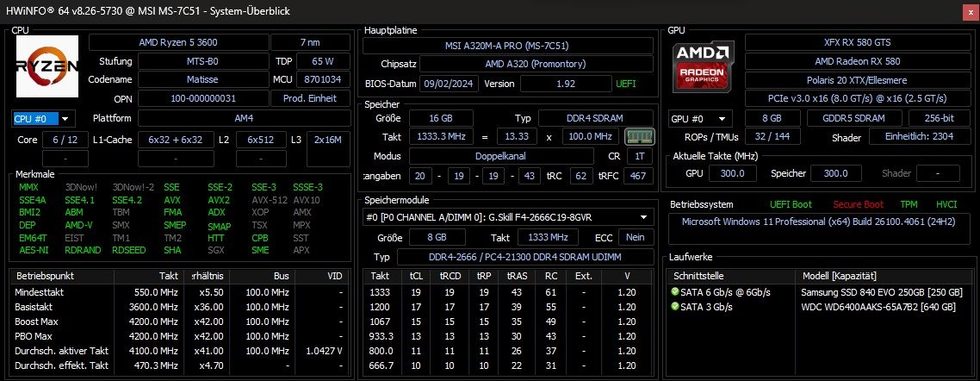The height and width of the screenshot is (381, 980).
Task: Click the AMD-V feature label
Action: [x=78, y=225]
